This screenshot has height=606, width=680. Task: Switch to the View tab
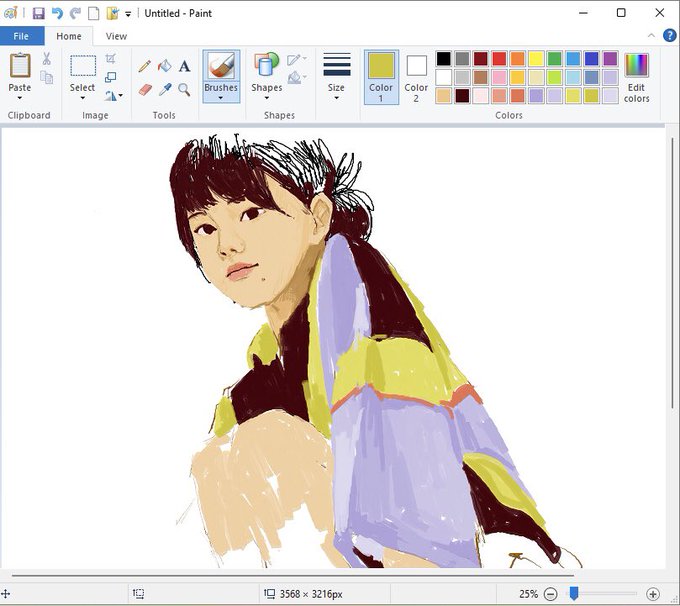116,36
